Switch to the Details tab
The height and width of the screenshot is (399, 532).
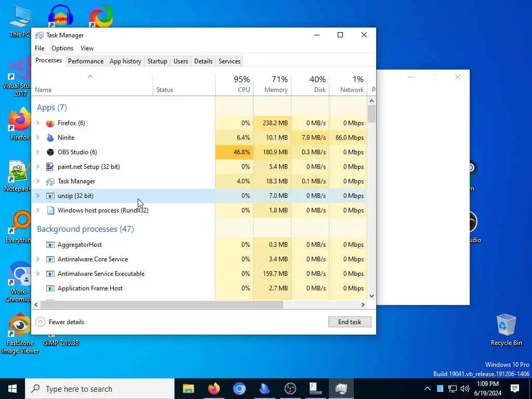point(203,61)
